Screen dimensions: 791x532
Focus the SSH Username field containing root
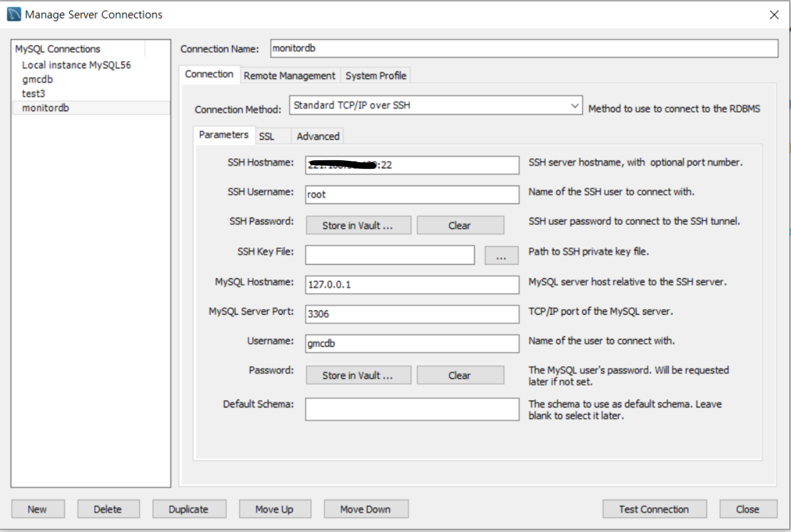click(x=412, y=194)
